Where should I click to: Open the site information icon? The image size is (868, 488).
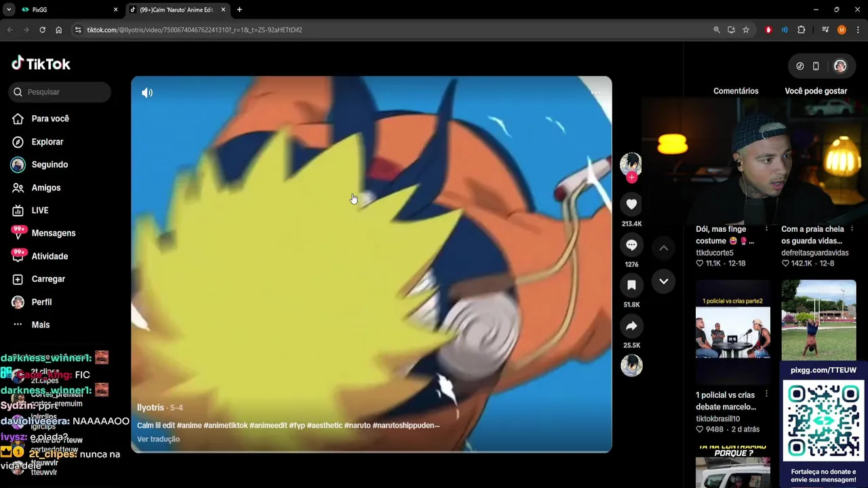pyautogui.click(x=78, y=30)
